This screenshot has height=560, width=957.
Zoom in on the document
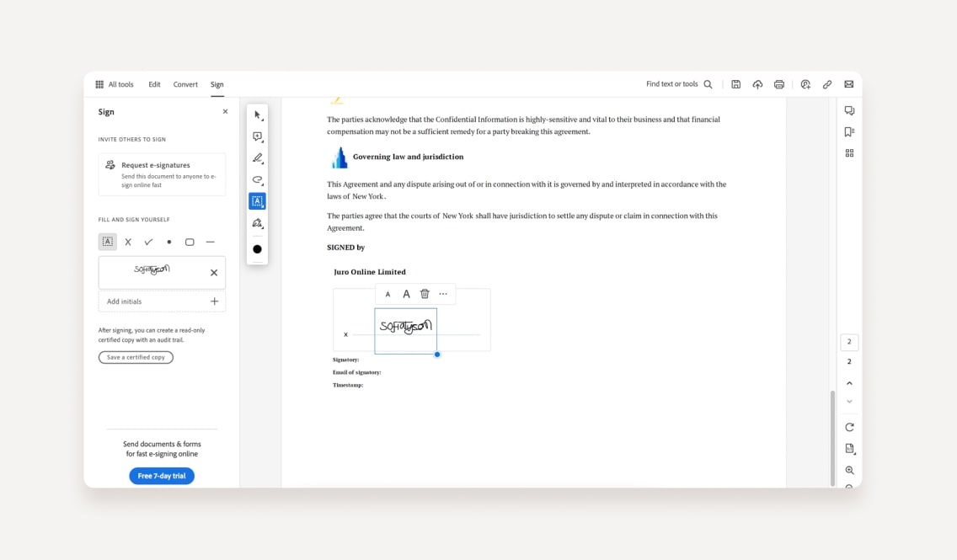pyautogui.click(x=849, y=471)
